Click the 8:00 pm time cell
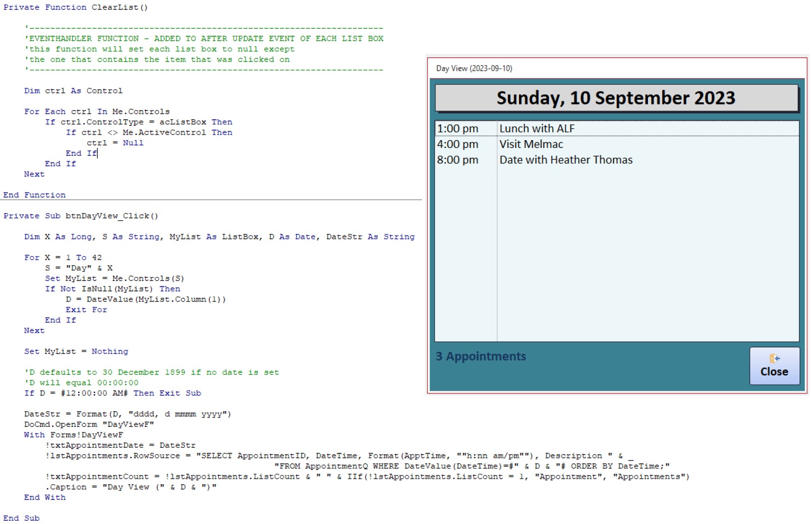 coord(458,160)
